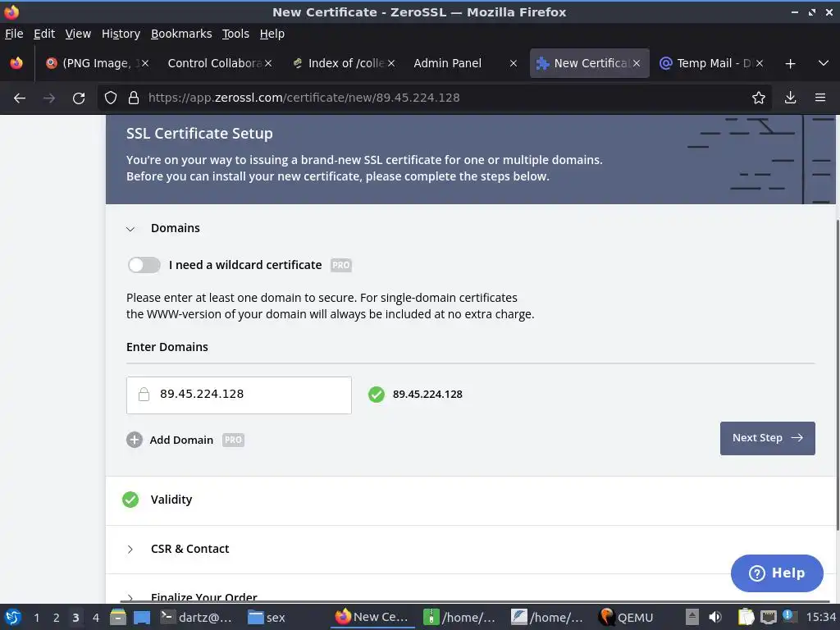This screenshot has height=630, width=840.
Task: Switch to workspace 4
Action: (95, 618)
